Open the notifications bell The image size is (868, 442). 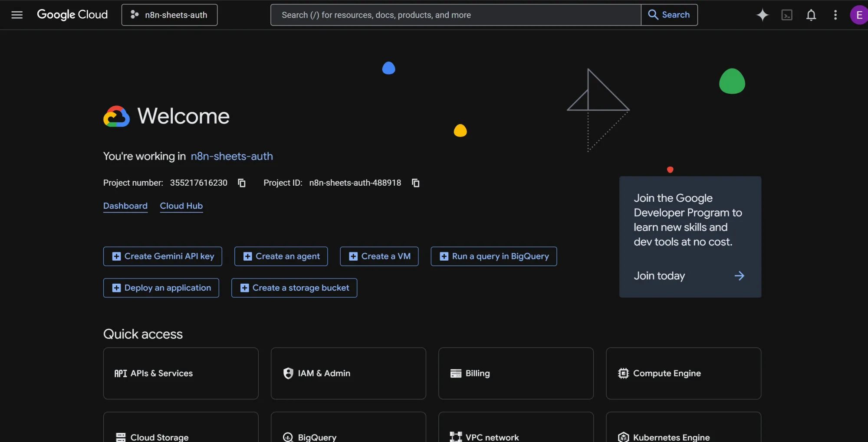click(x=811, y=15)
